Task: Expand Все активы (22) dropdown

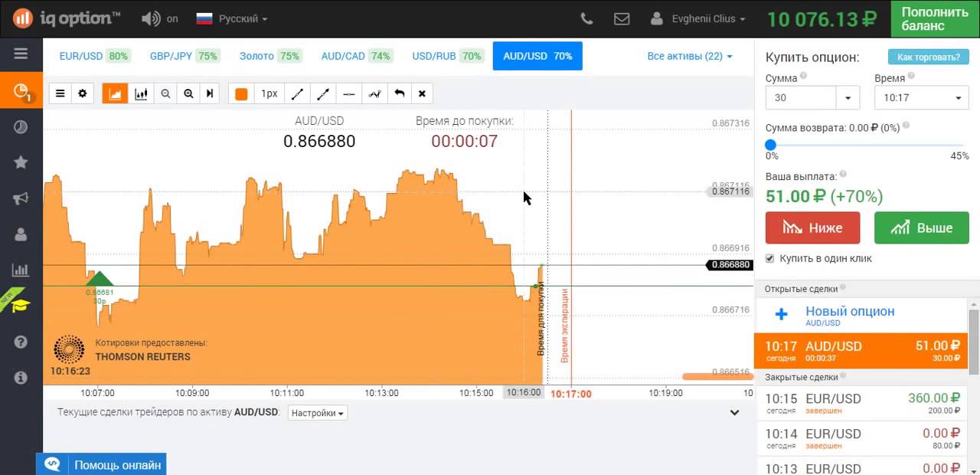Action: point(690,56)
